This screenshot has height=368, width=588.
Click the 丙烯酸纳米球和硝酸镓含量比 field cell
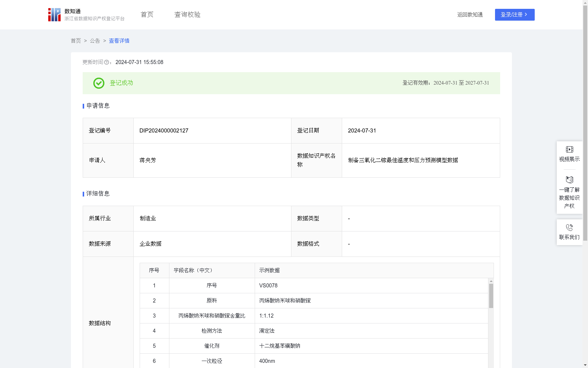(x=212, y=316)
